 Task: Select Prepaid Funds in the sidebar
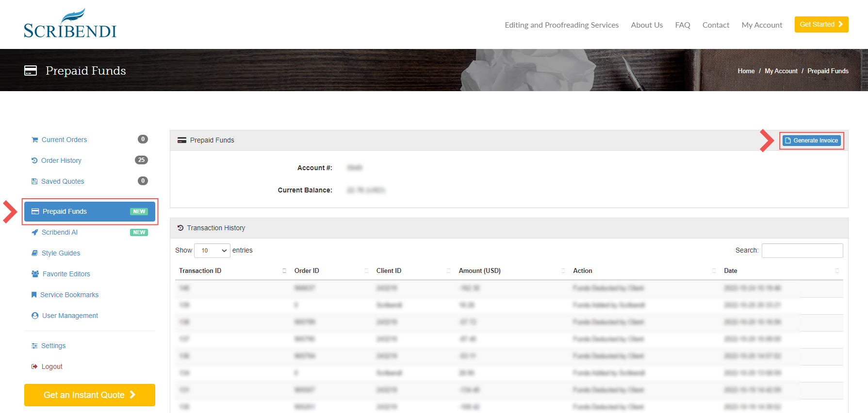[x=90, y=211]
